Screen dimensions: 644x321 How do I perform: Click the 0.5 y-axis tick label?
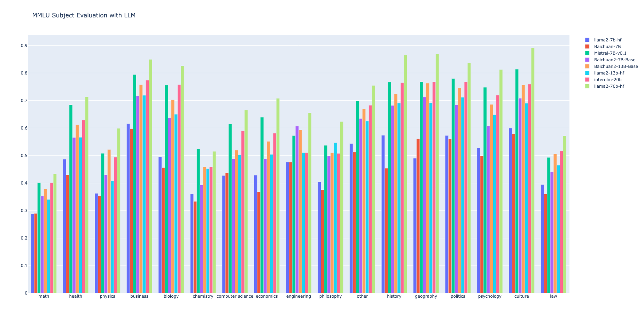pyautogui.click(x=24, y=156)
